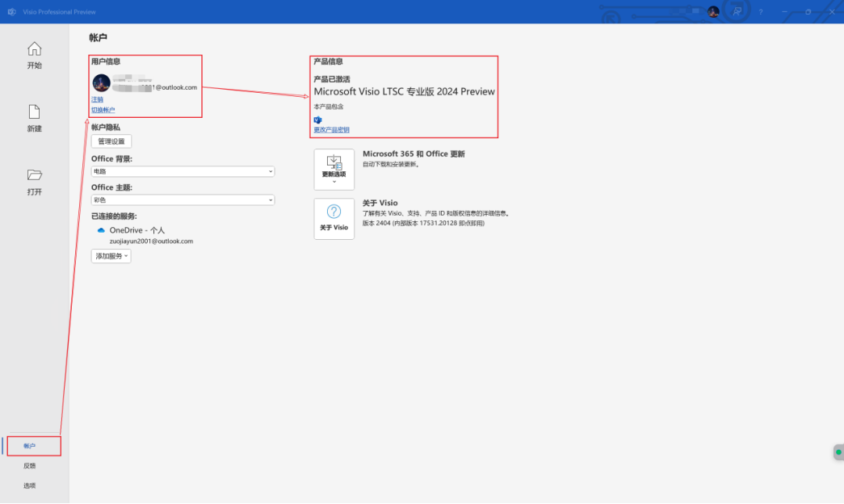Screen dimensions: 844x504
Task: Click the account avatar in the title bar
Action: (713, 12)
